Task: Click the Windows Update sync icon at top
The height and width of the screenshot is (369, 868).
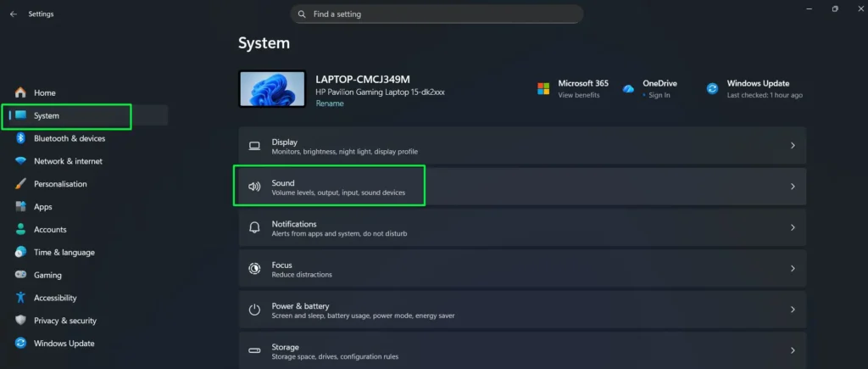Action: pyautogui.click(x=712, y=89)
